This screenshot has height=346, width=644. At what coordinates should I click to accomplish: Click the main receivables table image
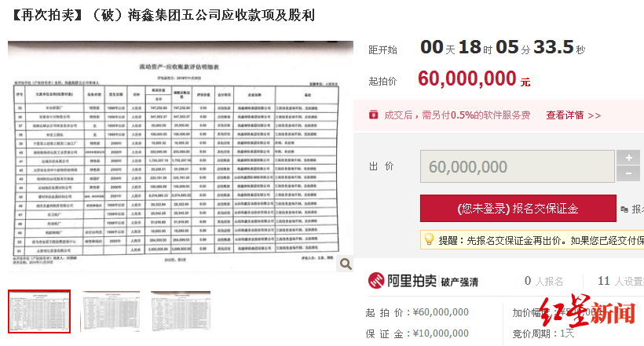point(181,156)
